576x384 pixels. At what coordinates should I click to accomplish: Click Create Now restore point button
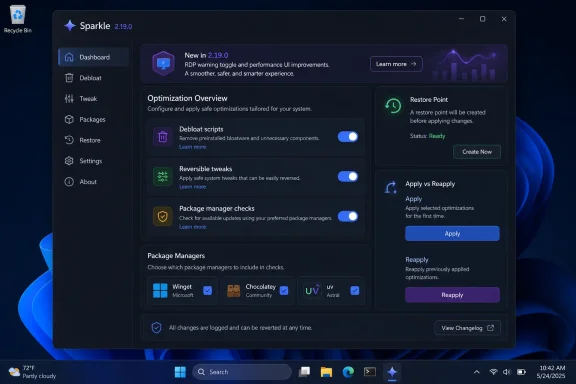tap(477, 152)
